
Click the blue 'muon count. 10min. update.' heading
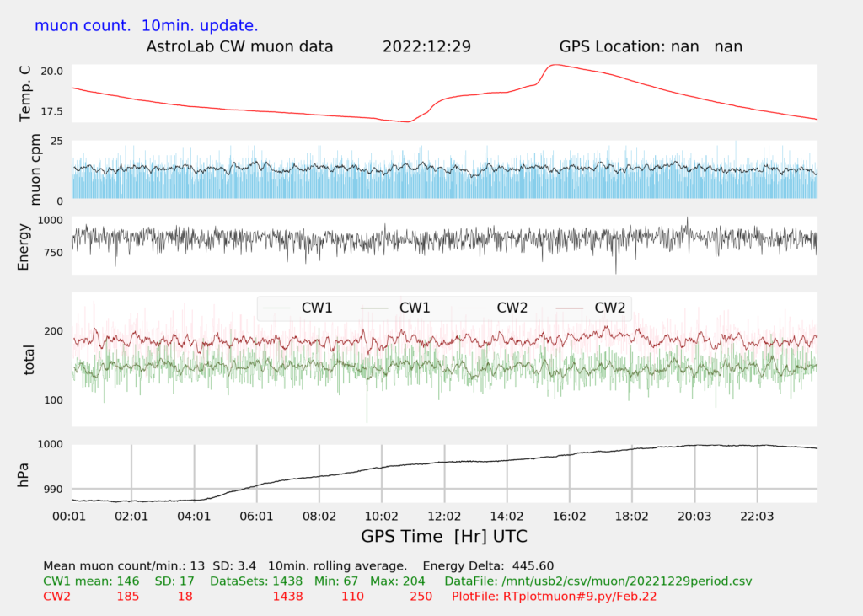coord(147,25)
